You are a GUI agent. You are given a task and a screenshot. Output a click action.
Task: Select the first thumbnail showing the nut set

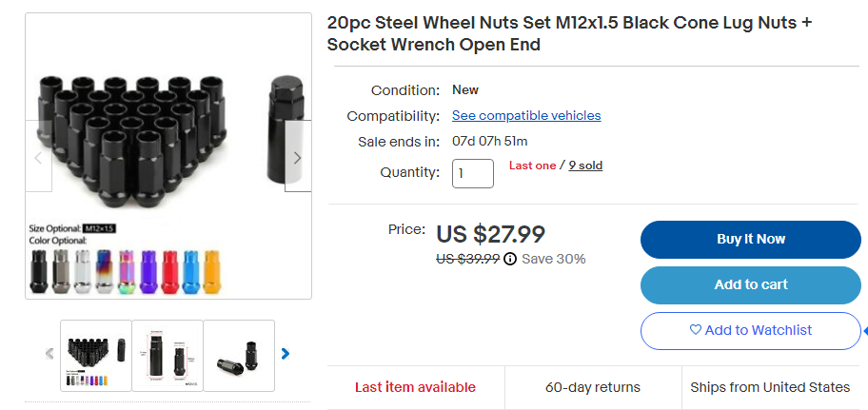pos(95,355)
